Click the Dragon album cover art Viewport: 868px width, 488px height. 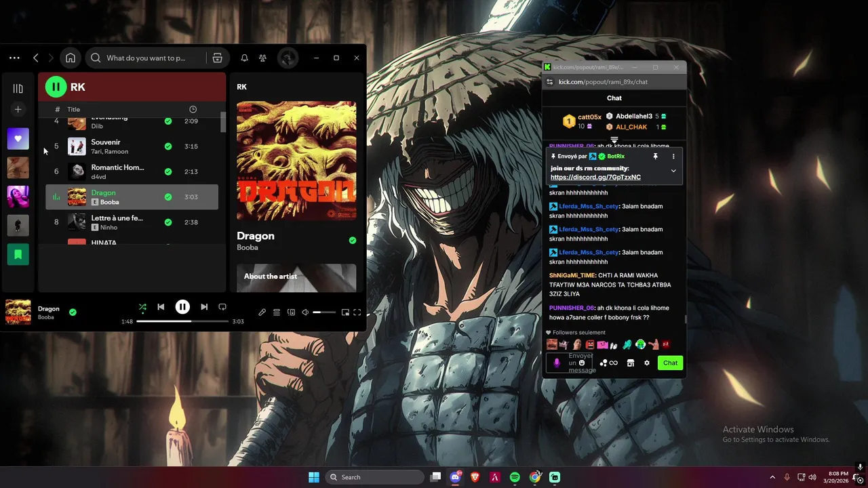[x=296, y=161]
